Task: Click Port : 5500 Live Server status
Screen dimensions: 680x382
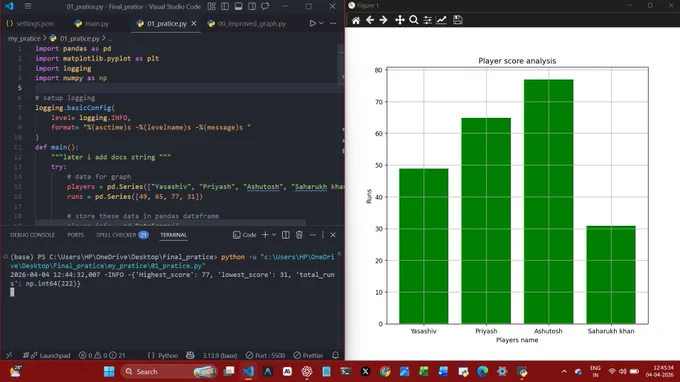Action: (x=265, y=355)
